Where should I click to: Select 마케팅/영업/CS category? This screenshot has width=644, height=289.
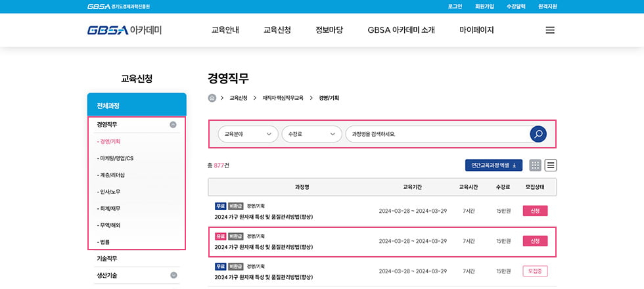(116, 158)
